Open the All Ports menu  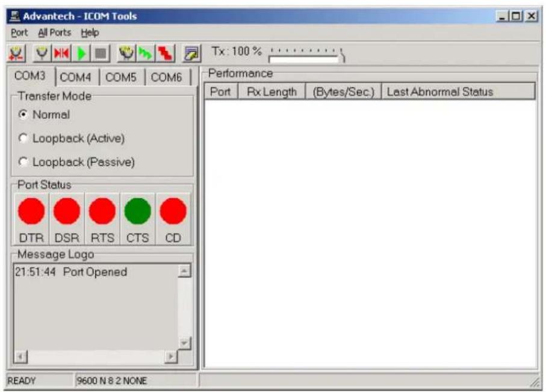54,33
